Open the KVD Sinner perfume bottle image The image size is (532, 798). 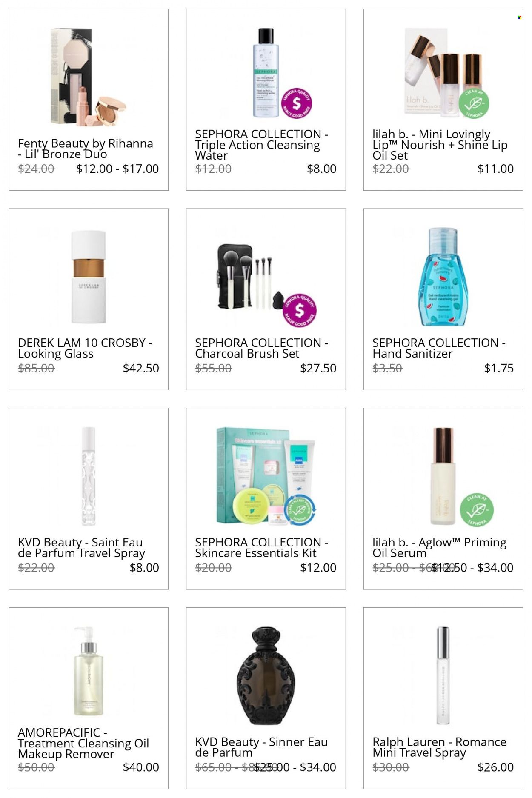coord(266,676)
